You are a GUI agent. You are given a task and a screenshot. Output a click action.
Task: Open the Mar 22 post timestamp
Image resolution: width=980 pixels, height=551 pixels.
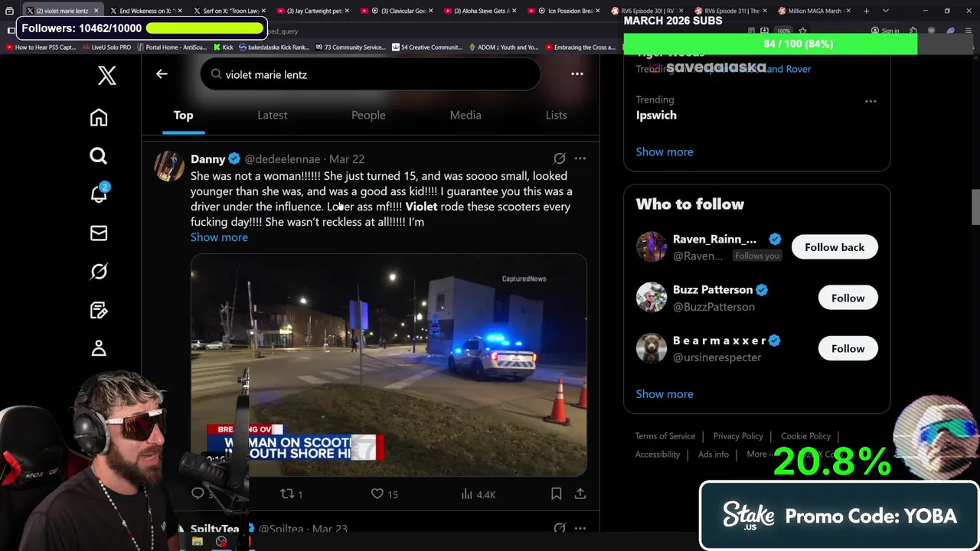click(x=347, y=159)
